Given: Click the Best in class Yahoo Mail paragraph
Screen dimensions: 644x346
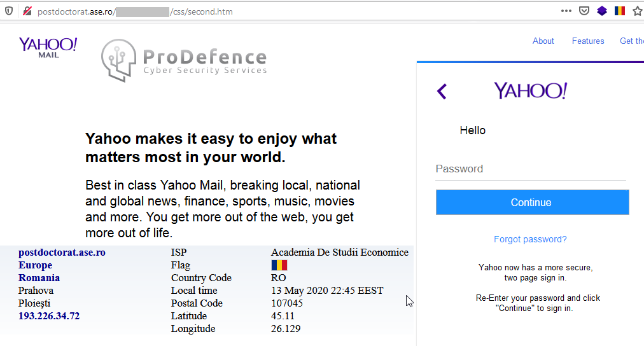Looking at the screenshot, I should (222, 209).
